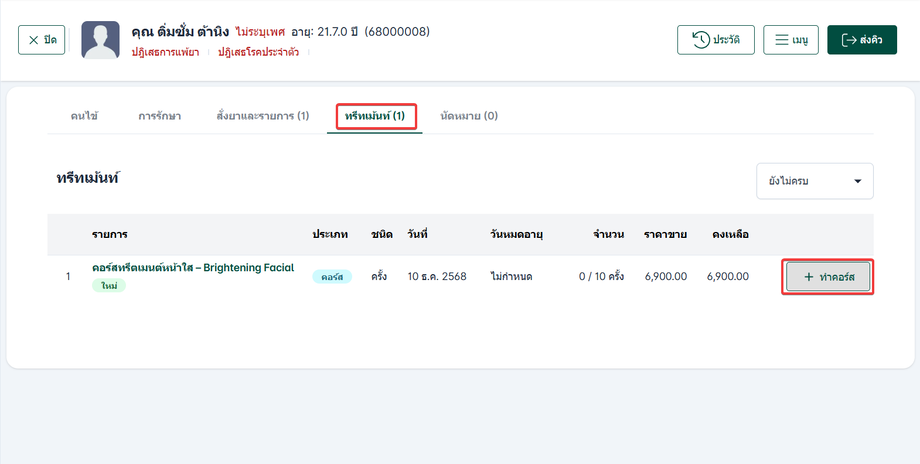Open the ประวัติ history button
Viewport: 920px width, 464px height.
716,40
